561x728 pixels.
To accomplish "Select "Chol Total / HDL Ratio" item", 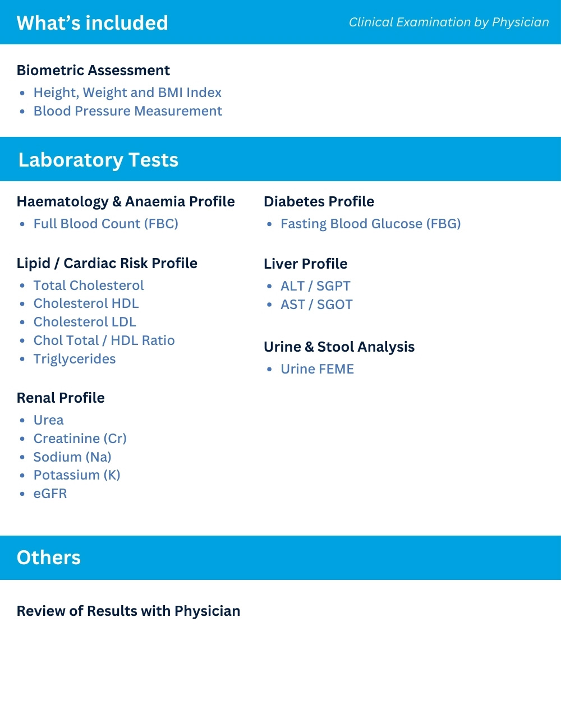I will point(104,340).
